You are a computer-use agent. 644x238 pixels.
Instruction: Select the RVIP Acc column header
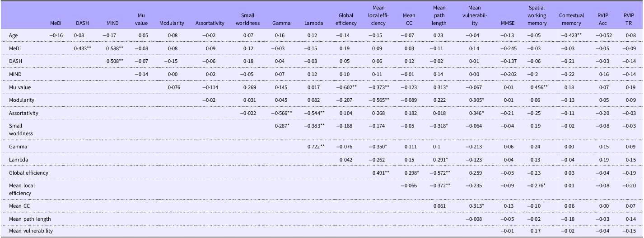pyautogui.click(x=602, y=19)
